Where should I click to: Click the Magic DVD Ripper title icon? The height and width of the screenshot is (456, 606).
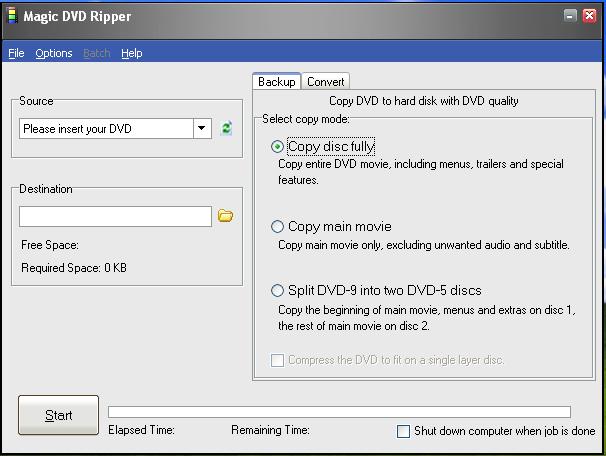[13, 16]
